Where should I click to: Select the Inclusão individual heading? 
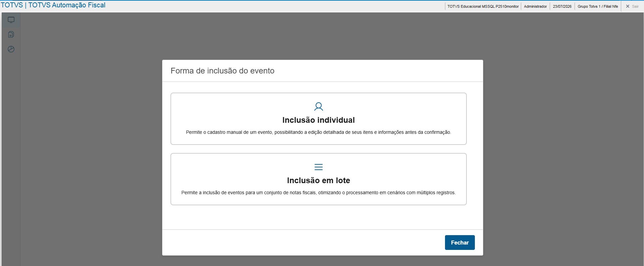pyautogui.click(x=318, y=120)
